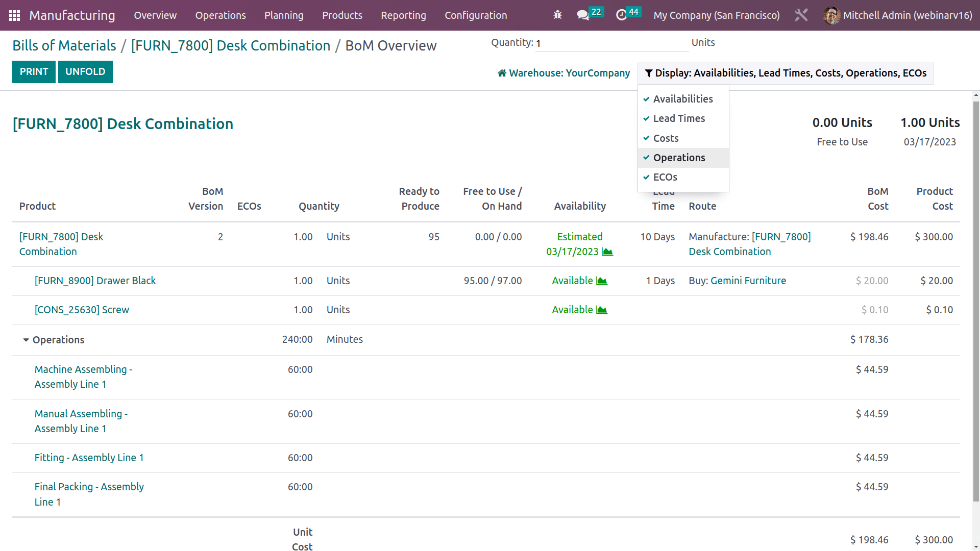Expand the Operations section row
Screen dimensions: 980x551
click(x=26, y=339)
